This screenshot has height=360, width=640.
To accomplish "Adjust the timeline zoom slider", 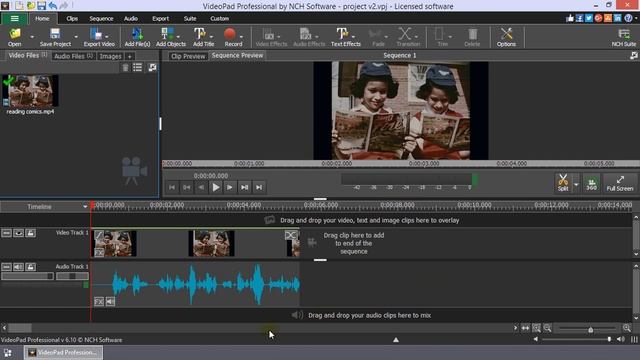I will pyautogui.click(x=590, y=329).
